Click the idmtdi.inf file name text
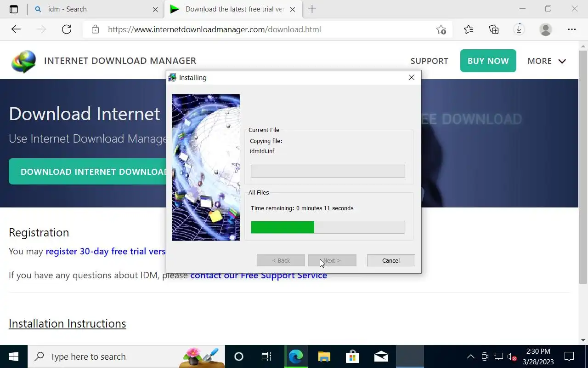This screenshot has width=588, height=368. click(x=262, y=151)
